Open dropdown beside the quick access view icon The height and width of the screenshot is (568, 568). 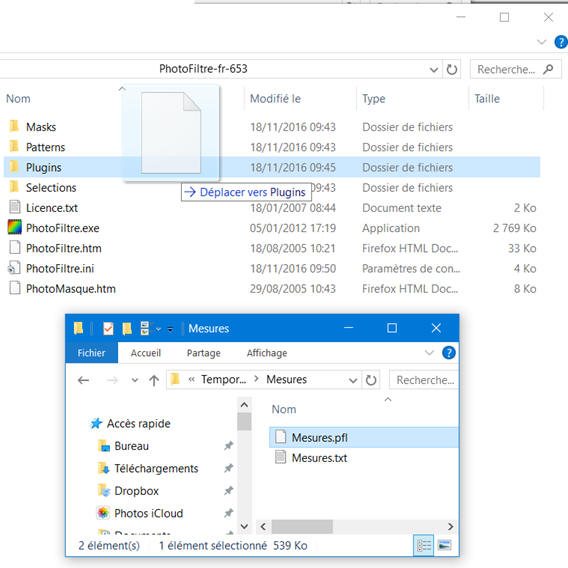(158, 329)
